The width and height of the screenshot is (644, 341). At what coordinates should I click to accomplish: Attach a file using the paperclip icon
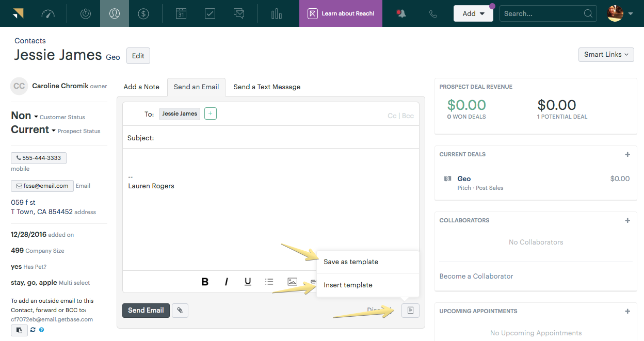180,310
